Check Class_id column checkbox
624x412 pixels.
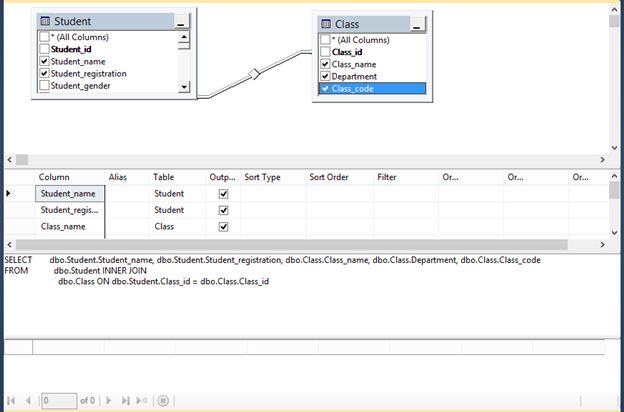[325, 52]
